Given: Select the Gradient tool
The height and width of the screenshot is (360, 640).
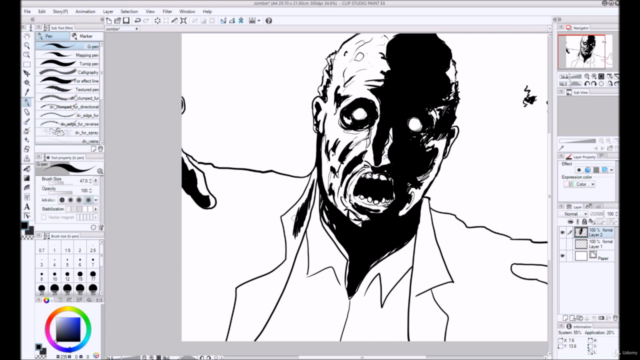Looking at the screenshot, I should (27, 178).
